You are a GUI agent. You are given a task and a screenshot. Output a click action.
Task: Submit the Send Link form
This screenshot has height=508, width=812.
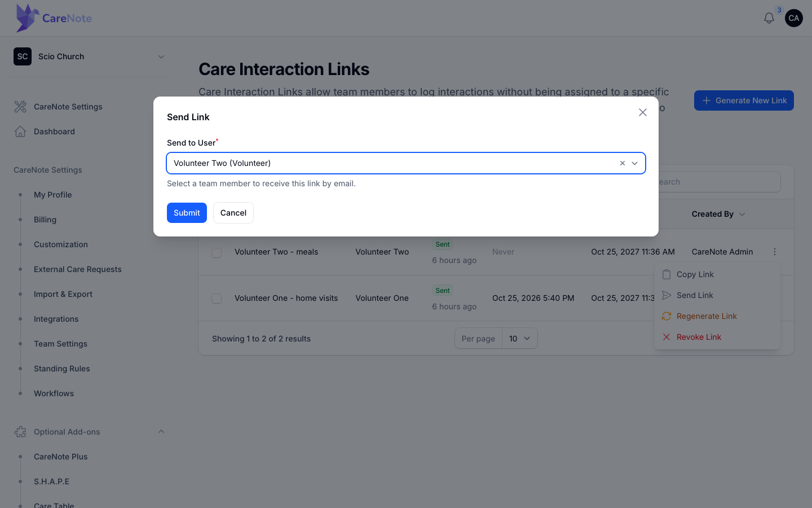(x=187, y=213)
